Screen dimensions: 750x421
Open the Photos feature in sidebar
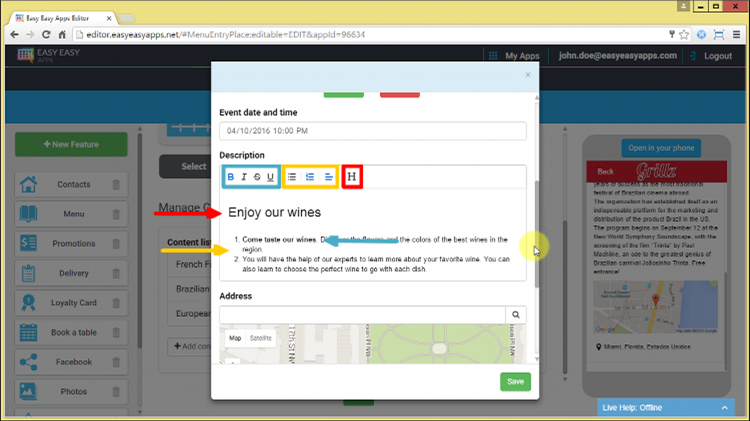pos(71,391)
